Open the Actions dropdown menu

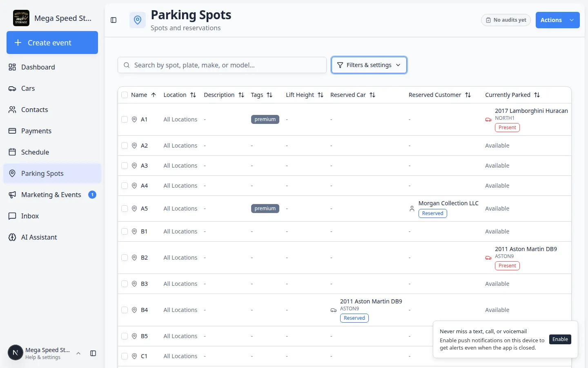point(557,20)
